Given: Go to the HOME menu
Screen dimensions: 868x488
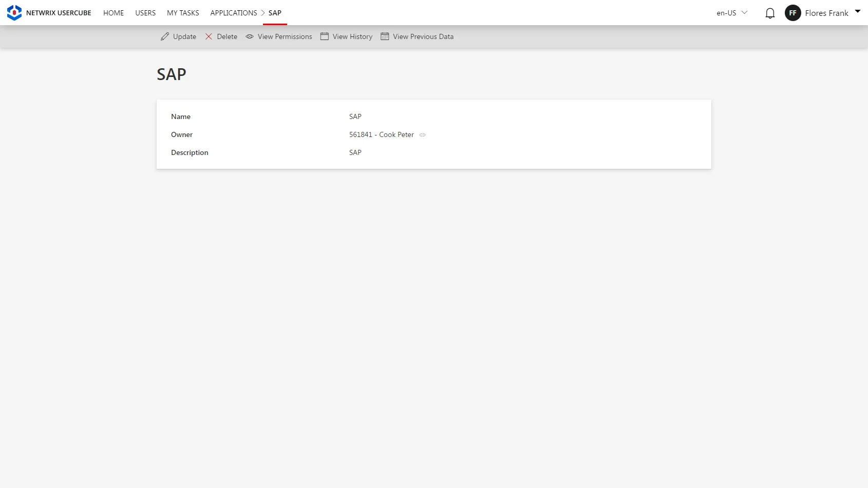Looking at the screenshot, I should (x=114, y=13).
